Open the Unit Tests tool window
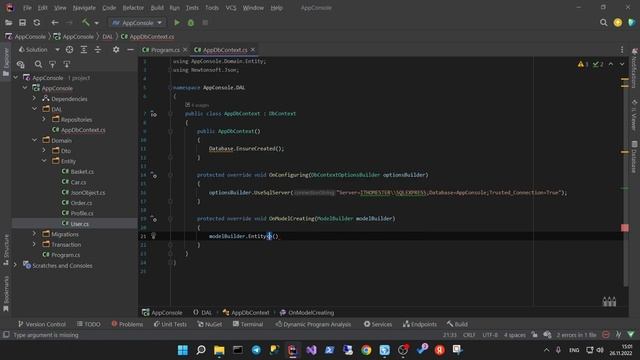The image size is (640, 360). (170, 324)
